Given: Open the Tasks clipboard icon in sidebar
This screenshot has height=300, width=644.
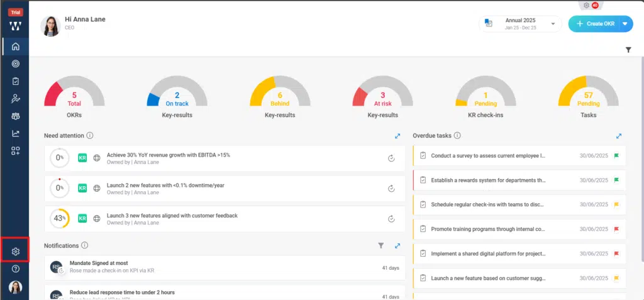Looking at the screenshot, I should click(x=16, y=81).
